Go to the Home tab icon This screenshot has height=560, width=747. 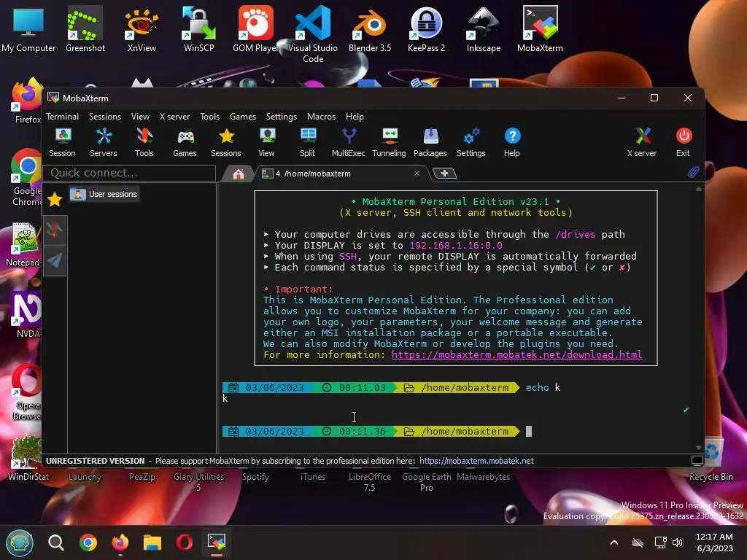239,174
